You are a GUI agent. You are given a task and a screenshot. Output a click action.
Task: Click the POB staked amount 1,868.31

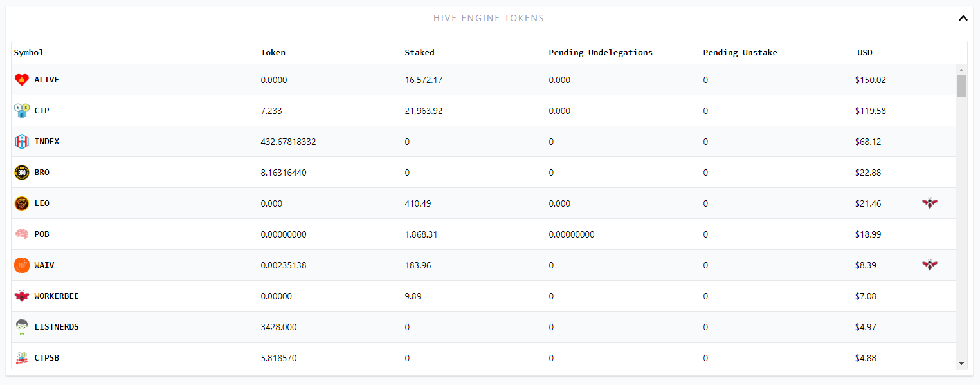[421, 234]
